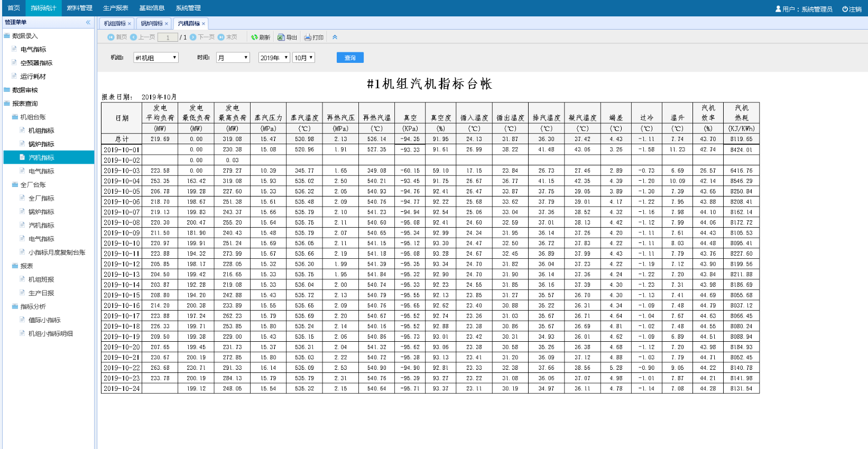Click the 总计 row label
This screenshot has height=449, width=868.
[x=122, y=139]
